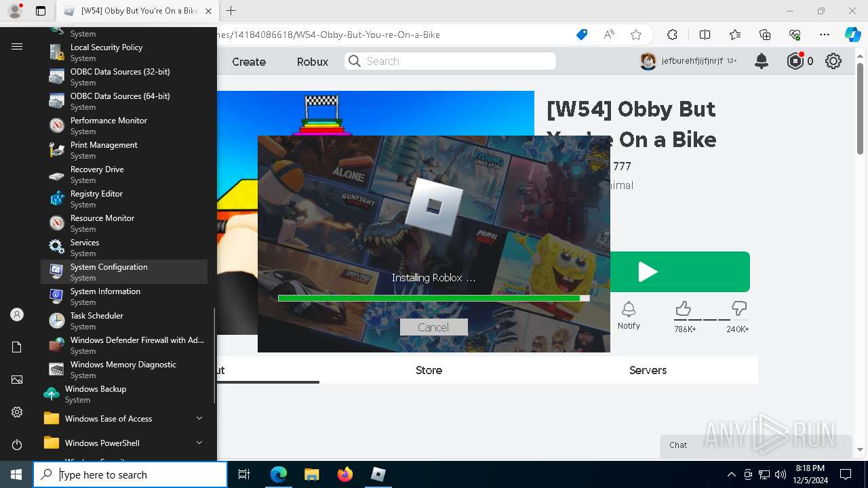Open the Create menu item
This screenshot has height=488, width=868.
(x=249, y=62)
